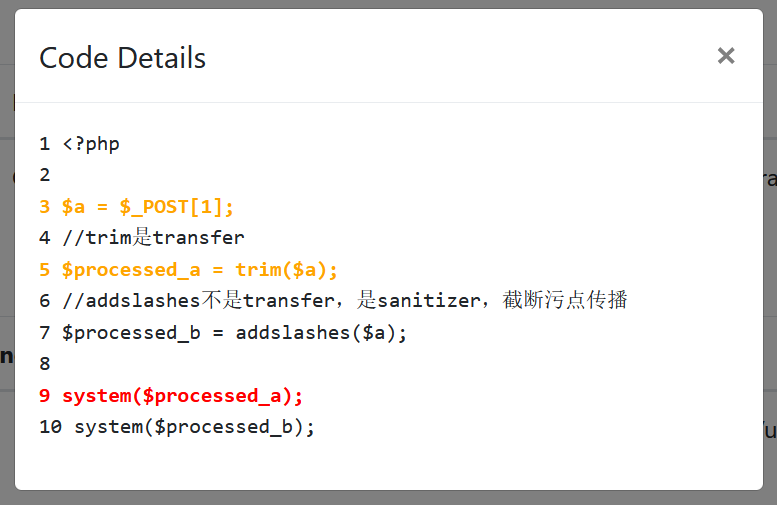
Task: Close the Code Details dialog
Action: point(726,56)
